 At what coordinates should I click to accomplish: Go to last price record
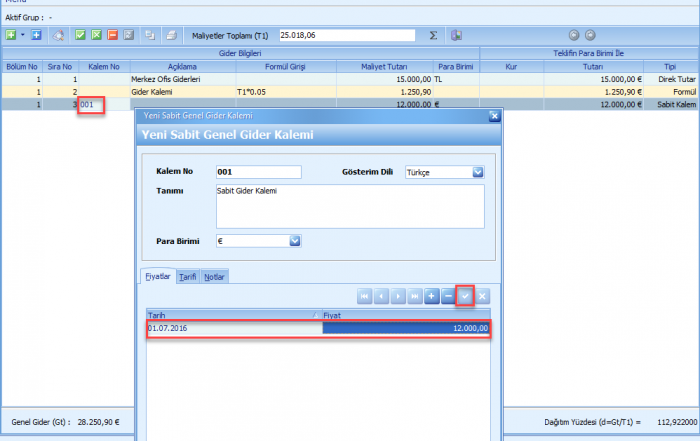tap(414, 296)
